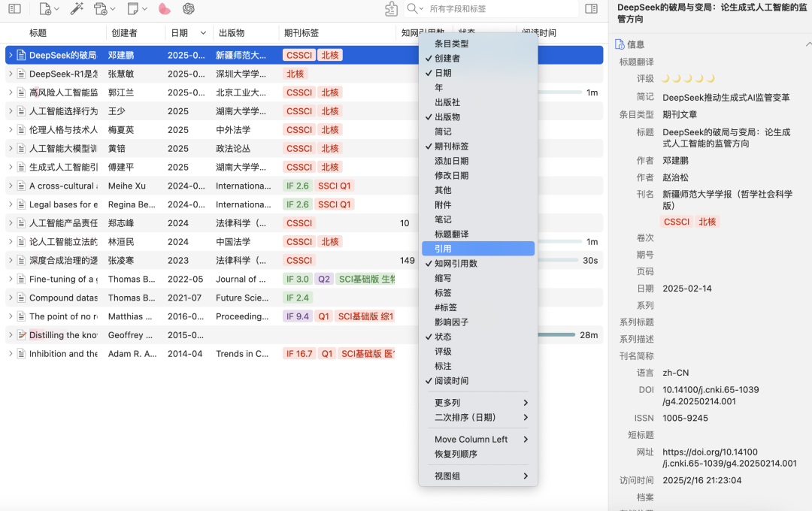Click the 信息 section document icon
812x511 pixels.
coord(620,44)
